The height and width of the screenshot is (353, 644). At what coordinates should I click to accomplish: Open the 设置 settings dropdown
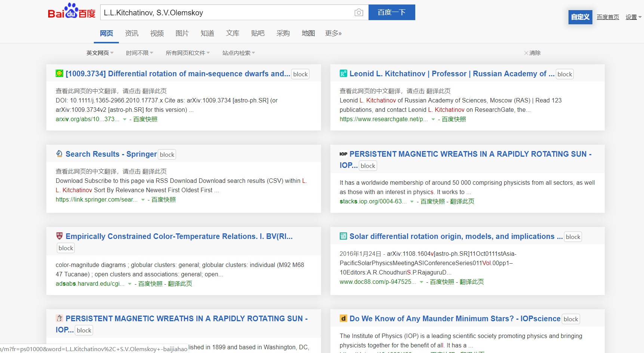pos(633,17)
